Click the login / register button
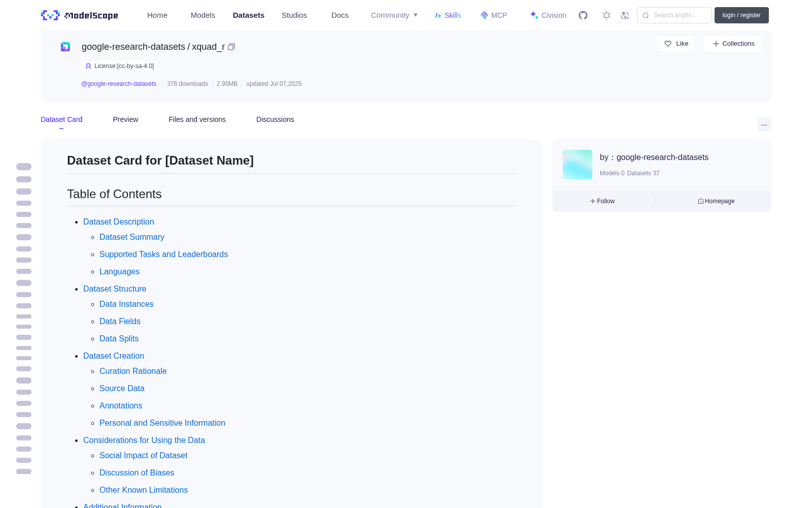Screen dimensions: 812x508 pyautogui.click(x=741, y=15)
